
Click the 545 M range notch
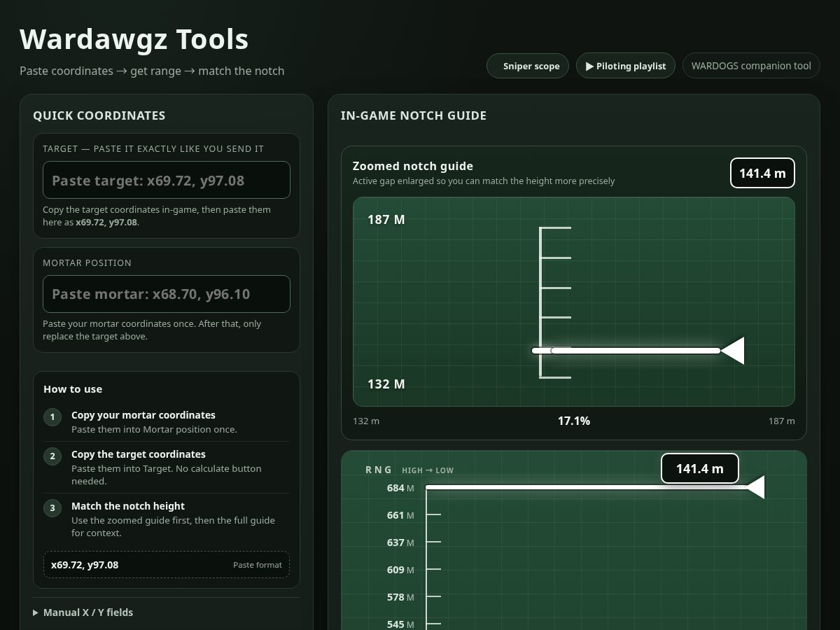click(x=400, y=624)
